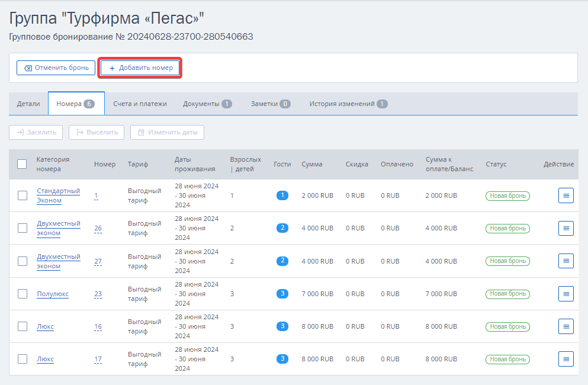Switch to the Счета и платежи tab

140,104
